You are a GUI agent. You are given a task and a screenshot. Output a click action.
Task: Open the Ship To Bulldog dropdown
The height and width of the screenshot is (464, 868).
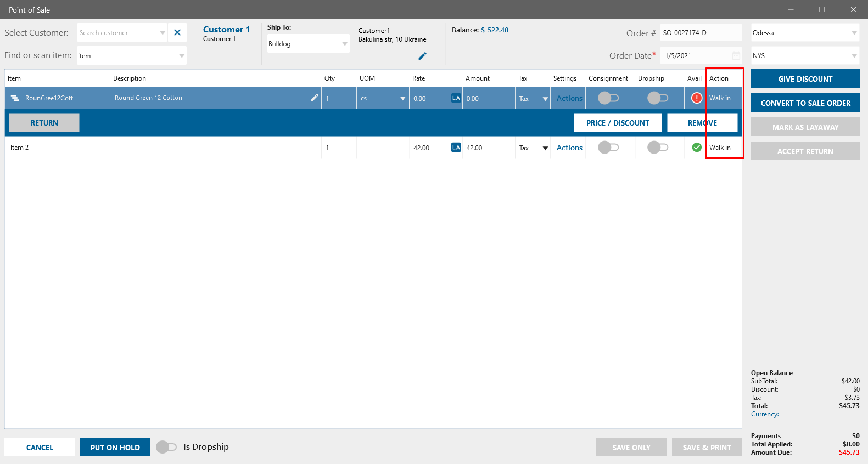[x=345, y=44]
